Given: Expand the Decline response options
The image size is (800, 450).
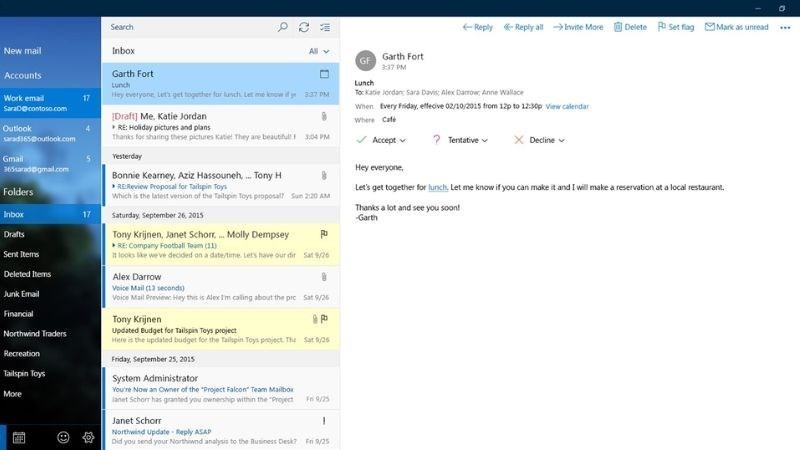Looking at the screenshot, I should 562,140.
